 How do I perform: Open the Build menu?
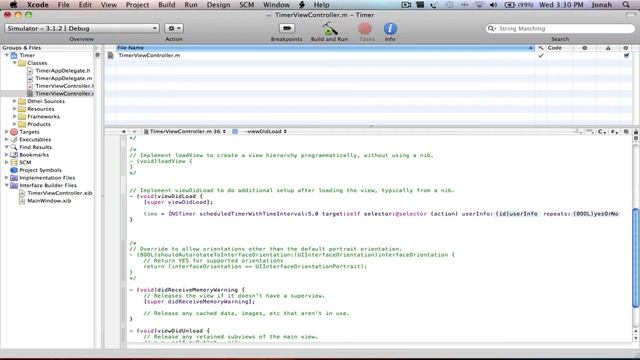(x=167, y=5)
